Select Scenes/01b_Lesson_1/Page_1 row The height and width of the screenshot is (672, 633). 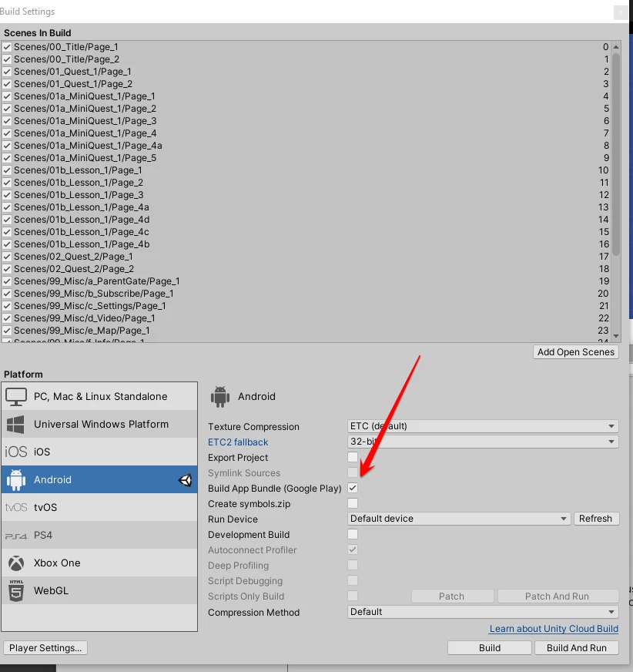click(306, 170)
